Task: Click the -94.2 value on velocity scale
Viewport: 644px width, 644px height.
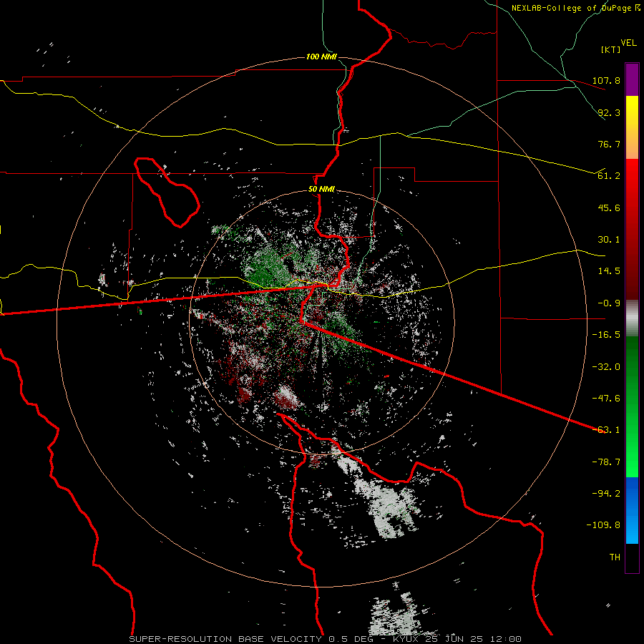Action: click(606, 494)
